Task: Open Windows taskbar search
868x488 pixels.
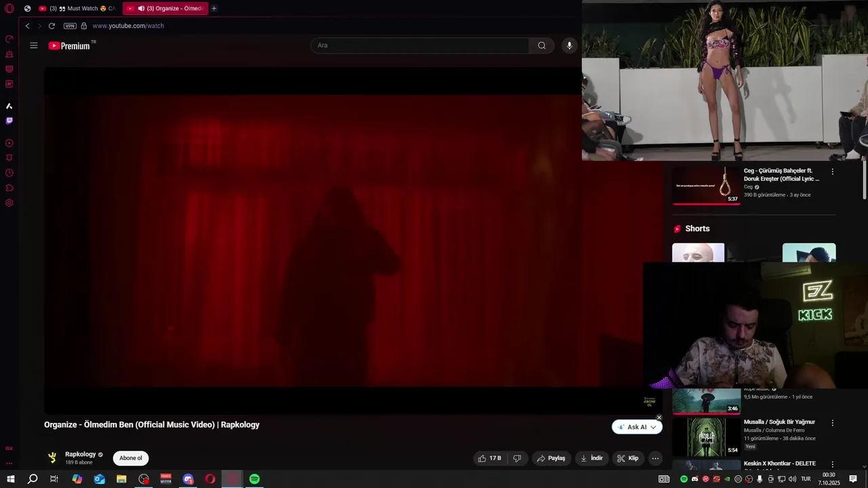Action: click(x=33, y=479)
